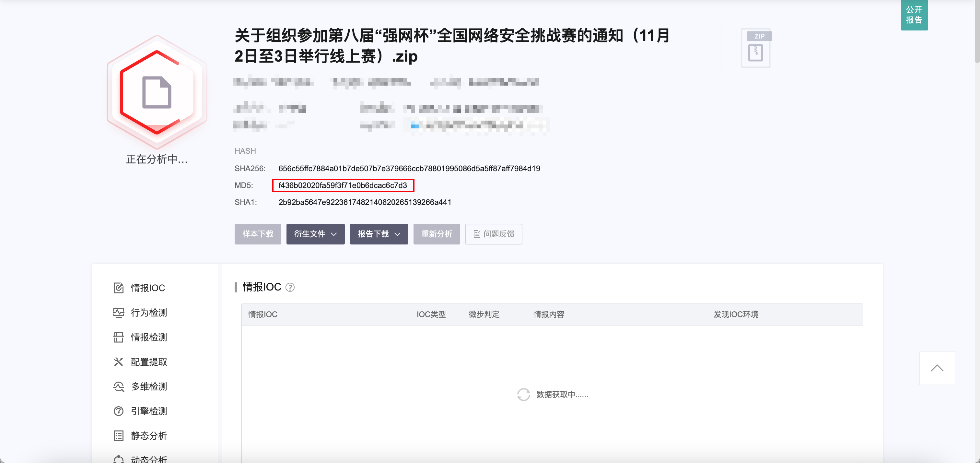The image size is (980, 463).
Task: Click the 行为检测 monitor icon
Action: (x=118, y=313)
